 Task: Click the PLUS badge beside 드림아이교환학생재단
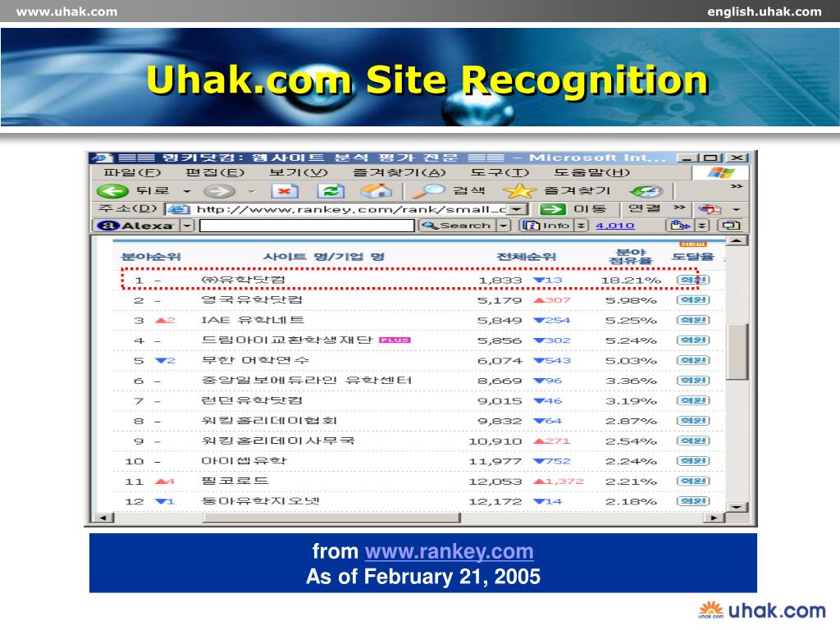click(395, 340)
